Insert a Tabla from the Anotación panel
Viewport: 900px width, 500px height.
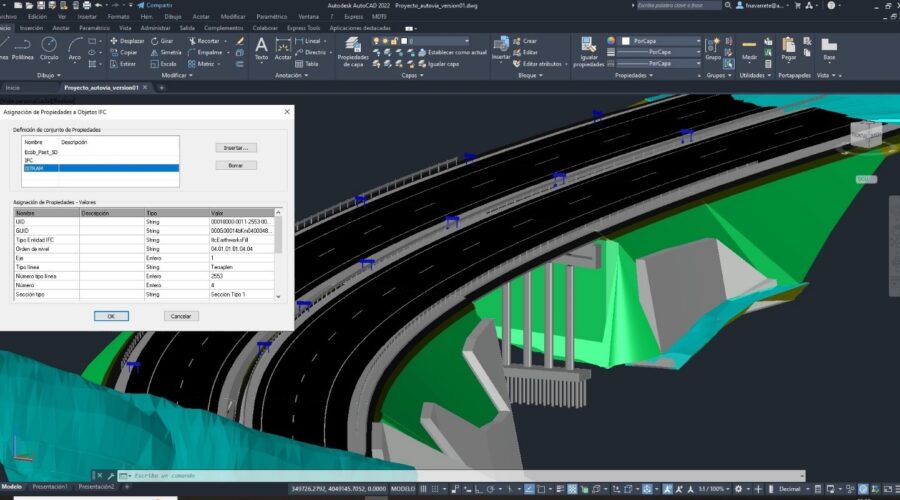(307, 64)
